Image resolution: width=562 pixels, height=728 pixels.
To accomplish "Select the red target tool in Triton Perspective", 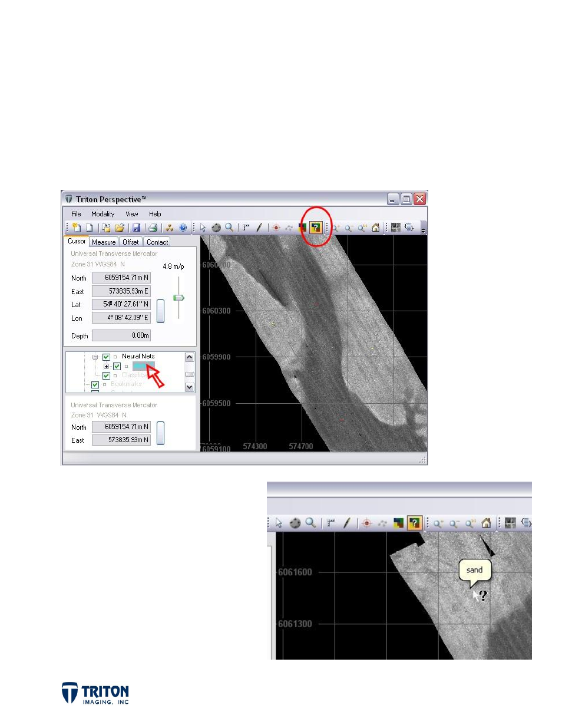I will pyautogui.click(x=276, y=228).
